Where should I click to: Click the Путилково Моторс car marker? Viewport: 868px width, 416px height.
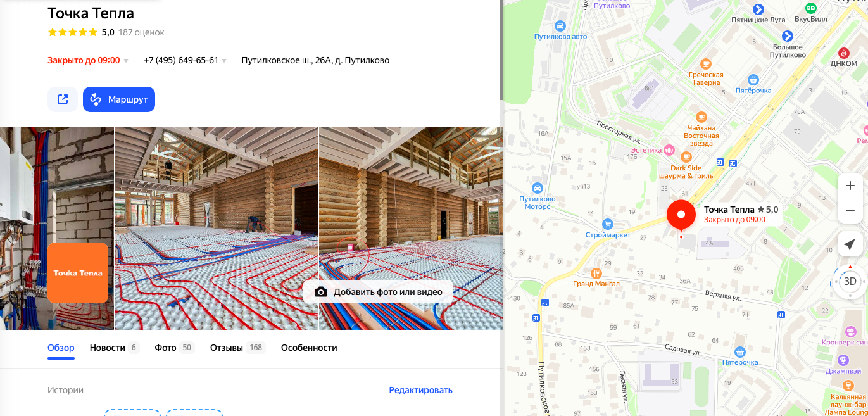pos(537,188)
